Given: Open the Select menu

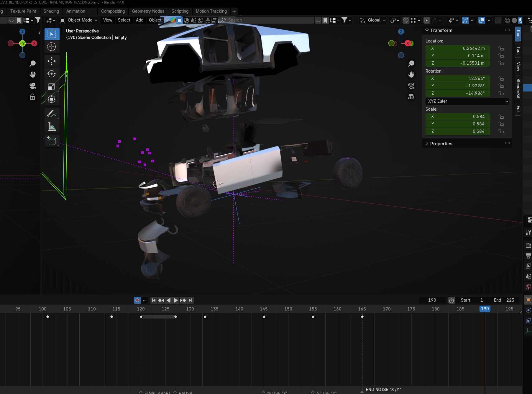Looking at the screenshot, I should click(x=124, y=20).
